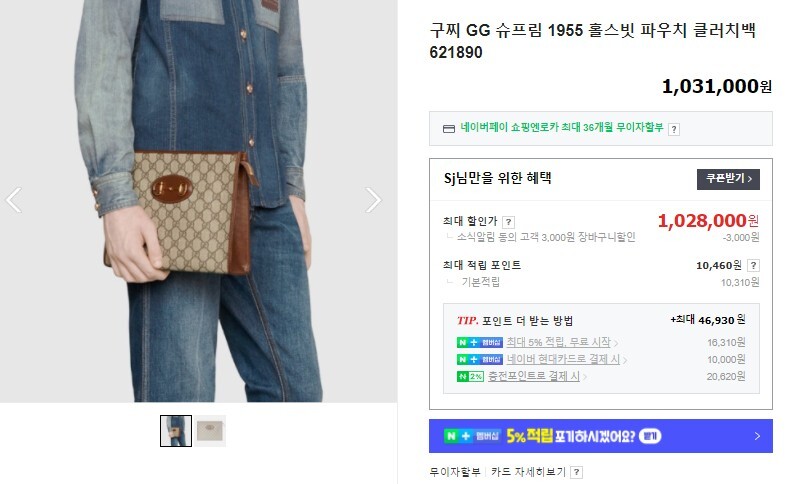Open 최대 5% 적립, 무료 시작 link
Screen dimensions: 794x484
559,342
